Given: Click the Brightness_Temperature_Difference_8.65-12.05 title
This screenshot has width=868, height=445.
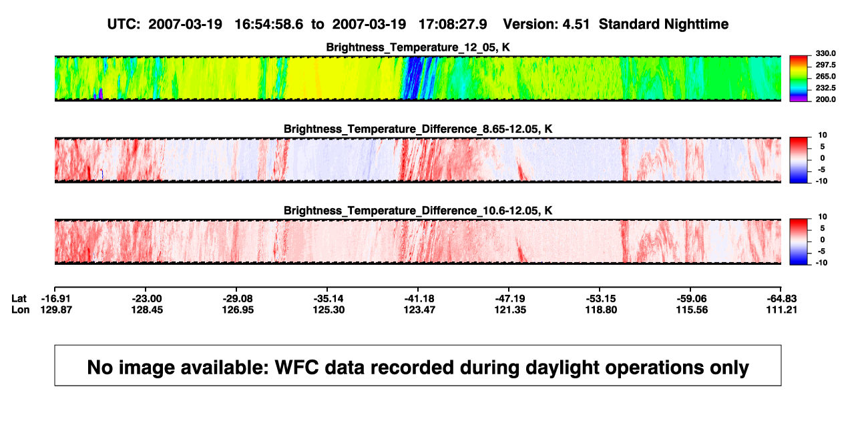Looking at the screenshot, I should (x=418, y=129).
